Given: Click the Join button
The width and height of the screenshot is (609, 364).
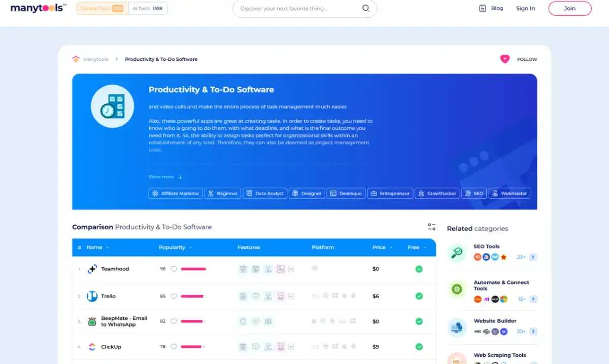Looking at the screenshot, I should 569,9.
